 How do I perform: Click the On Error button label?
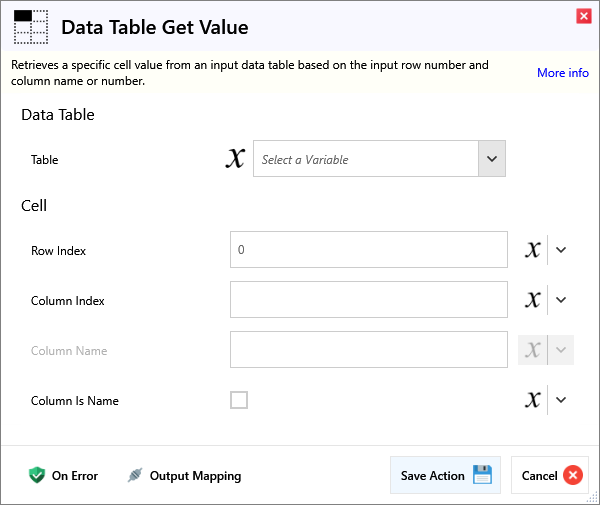pyautogui.click(x=75, y=476)
